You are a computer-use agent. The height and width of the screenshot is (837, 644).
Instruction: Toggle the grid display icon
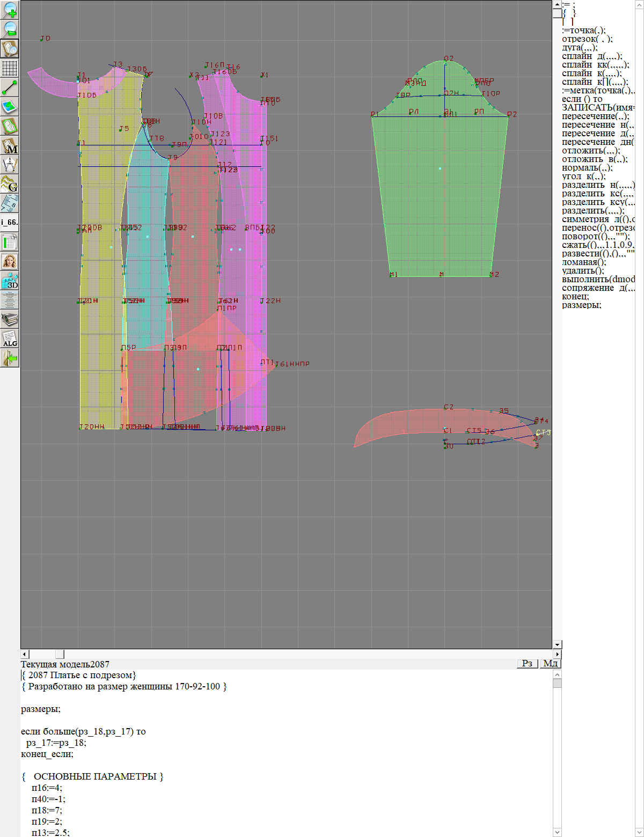10,68
